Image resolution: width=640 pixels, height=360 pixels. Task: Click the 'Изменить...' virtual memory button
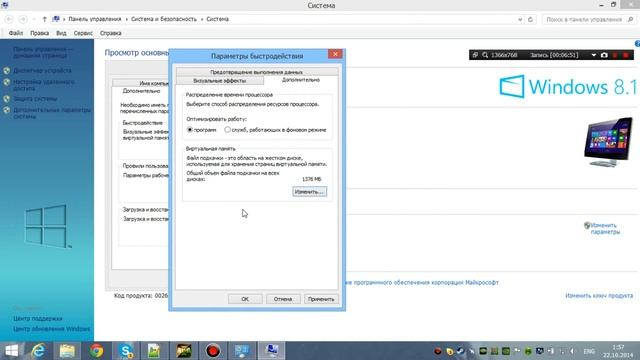click(309, 191)
